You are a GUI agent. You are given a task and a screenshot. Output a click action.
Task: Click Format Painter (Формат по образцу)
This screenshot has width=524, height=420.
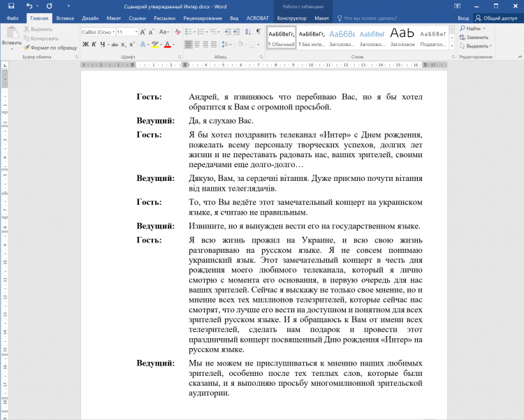50,47
